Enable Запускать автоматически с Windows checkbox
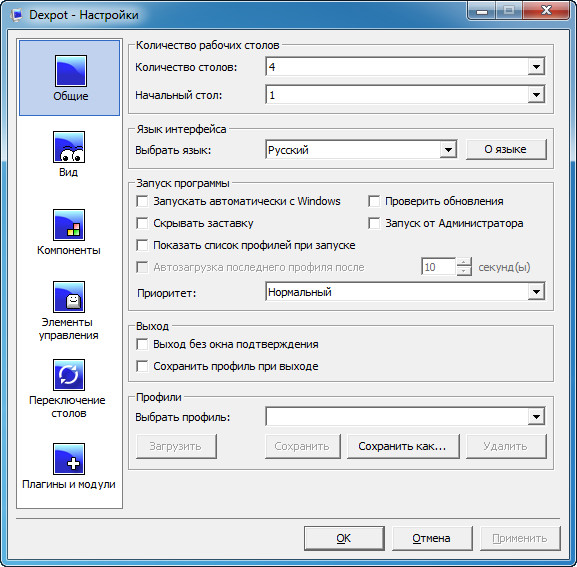The height and width of the screenshot is (567, 577). pos(142,201)
